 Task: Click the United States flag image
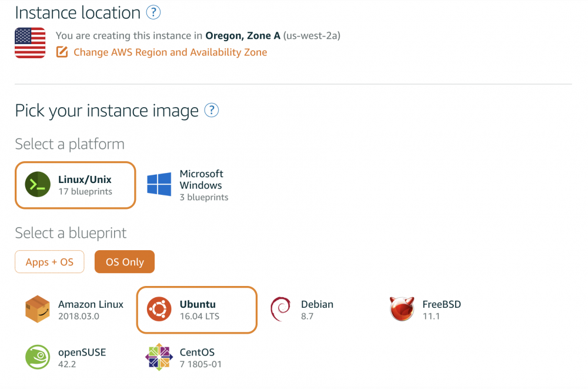pyautogui.click(x=29, y=43)
